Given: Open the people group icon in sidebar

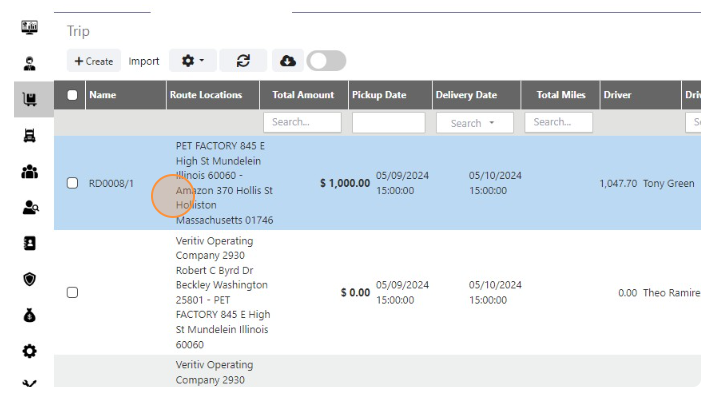Looking at the screenshot, I should [x=30, y=172].
